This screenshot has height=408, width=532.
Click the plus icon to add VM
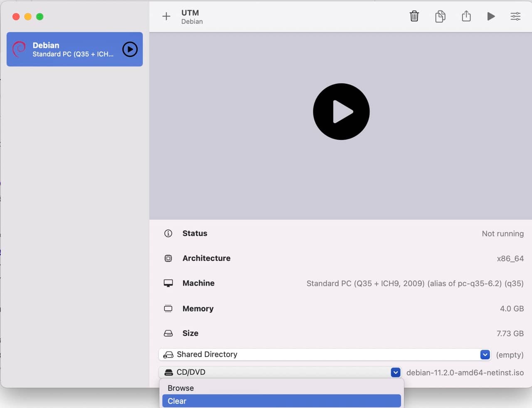pos(166,16)
